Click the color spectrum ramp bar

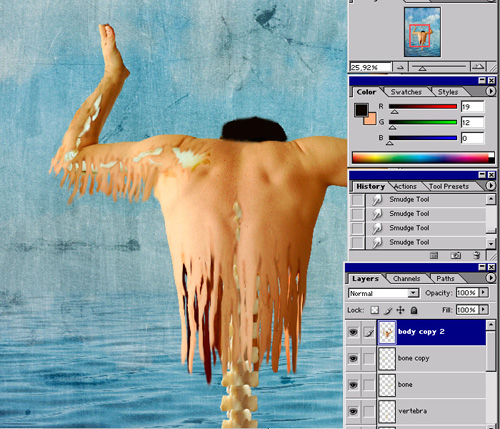pos(423,158)
